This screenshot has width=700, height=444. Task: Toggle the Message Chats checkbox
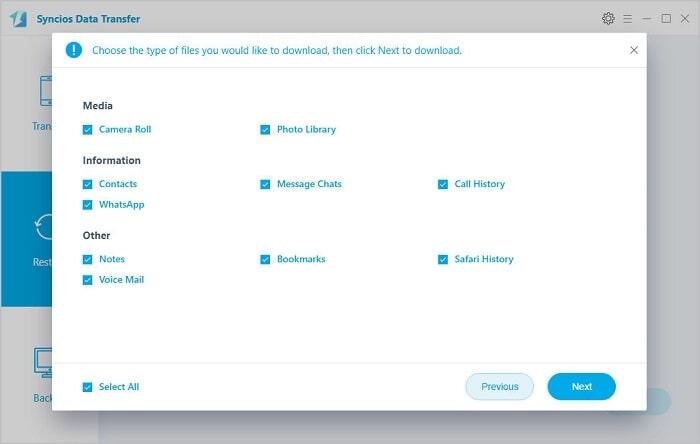tap(266, 184)
